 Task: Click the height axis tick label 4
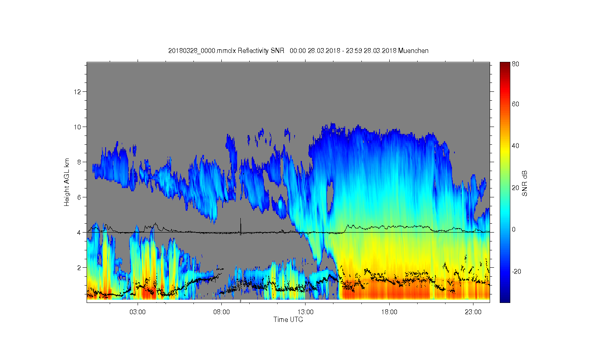[79, 232]
